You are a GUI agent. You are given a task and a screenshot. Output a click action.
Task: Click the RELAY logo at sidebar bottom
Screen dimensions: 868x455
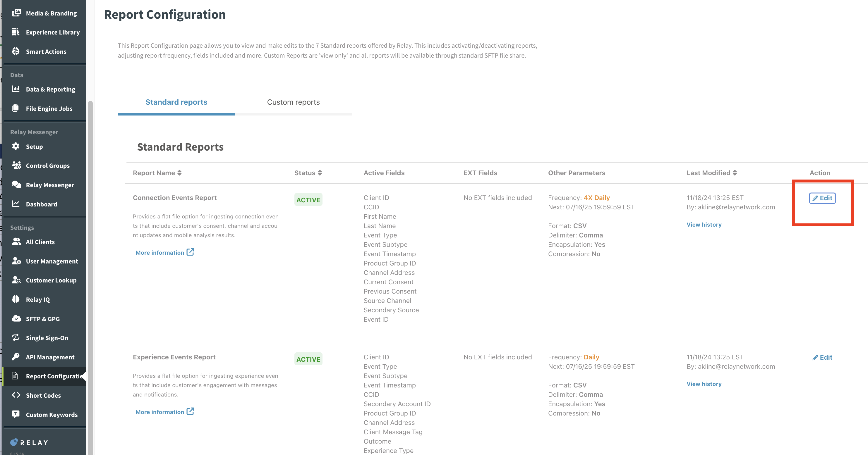point(29,442)
